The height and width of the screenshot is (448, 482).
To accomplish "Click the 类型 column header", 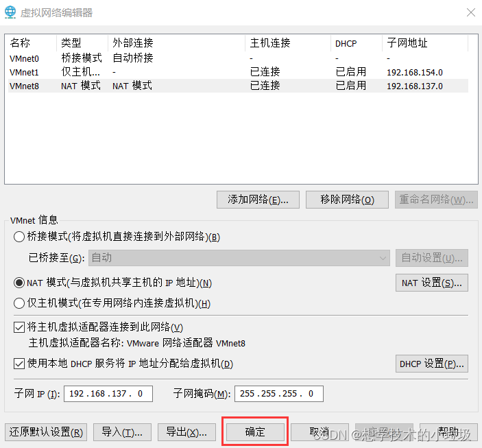I will click(x=82, y=43).
